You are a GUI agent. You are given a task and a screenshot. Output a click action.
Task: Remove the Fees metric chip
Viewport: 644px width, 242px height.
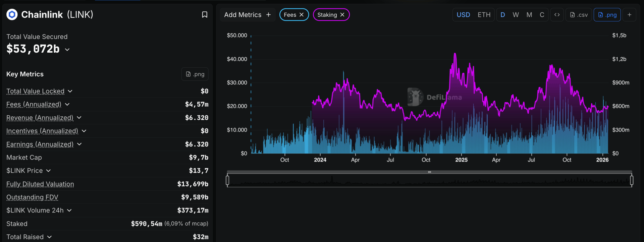tap(302, 15)
